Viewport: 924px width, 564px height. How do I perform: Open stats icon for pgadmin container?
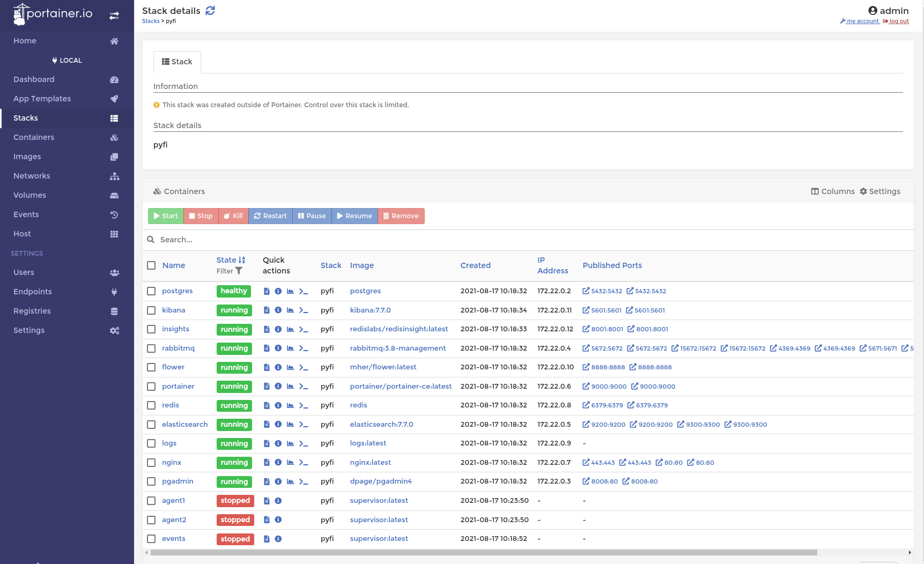point(290,481)
